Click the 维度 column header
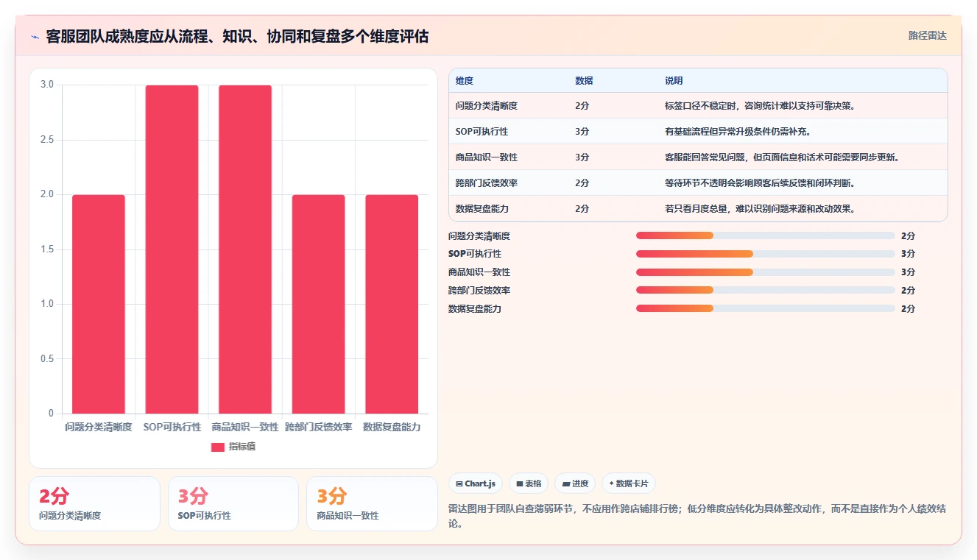 click(465, 81)
